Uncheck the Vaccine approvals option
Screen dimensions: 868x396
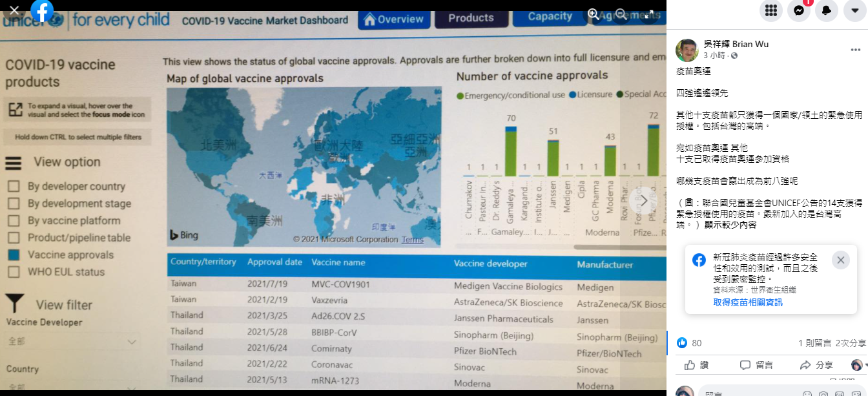coord(14,255)
